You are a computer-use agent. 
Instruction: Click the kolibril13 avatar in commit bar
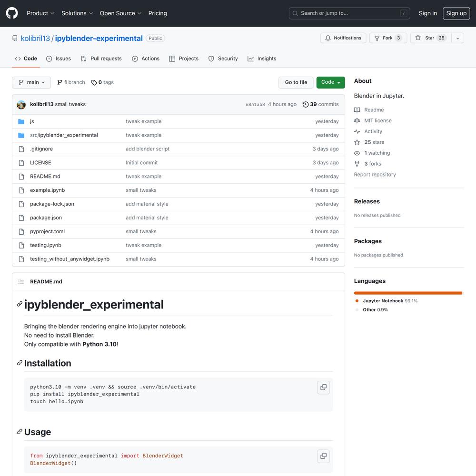pyautogui.click(x=21, y=104)
